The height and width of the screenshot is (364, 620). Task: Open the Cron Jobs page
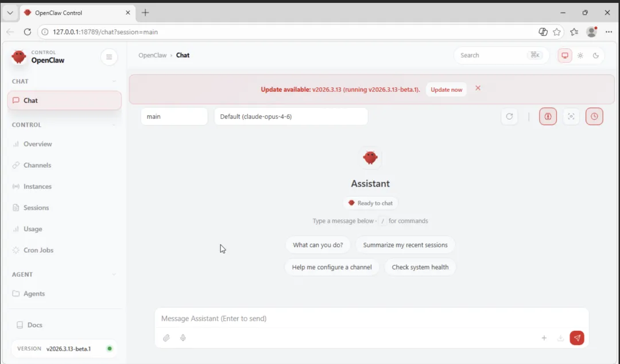coord(64,250)
